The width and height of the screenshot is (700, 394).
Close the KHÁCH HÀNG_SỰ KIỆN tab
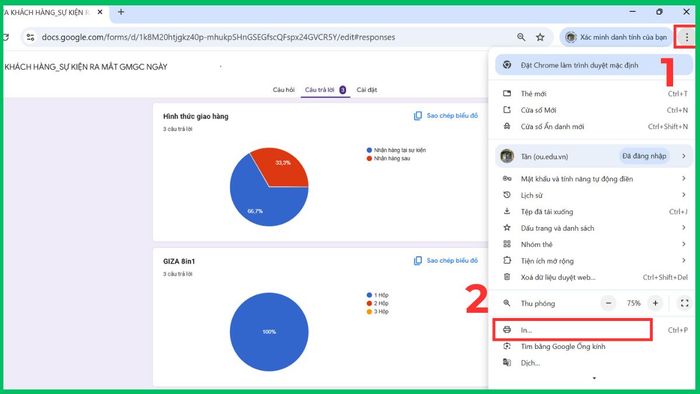[100, 12]
